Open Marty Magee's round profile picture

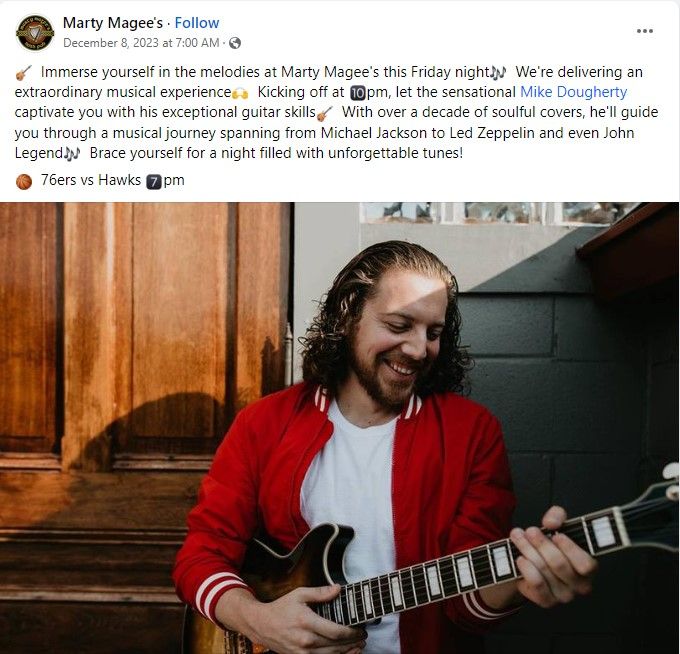(35, 33)
